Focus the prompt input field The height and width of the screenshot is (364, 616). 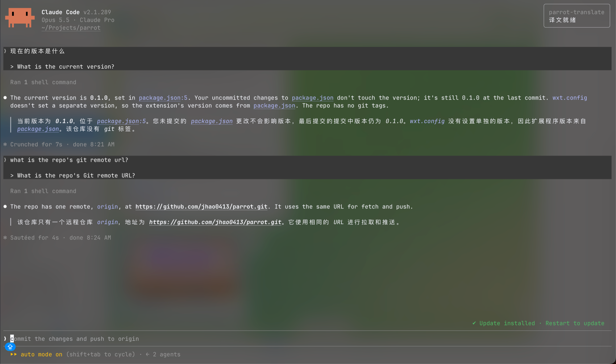click(307, 339)
